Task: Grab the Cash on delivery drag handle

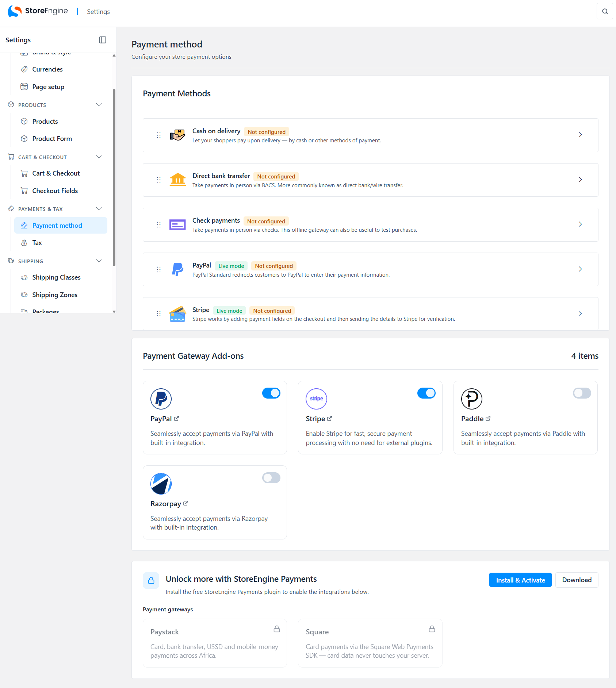Action: coord(158,135)
